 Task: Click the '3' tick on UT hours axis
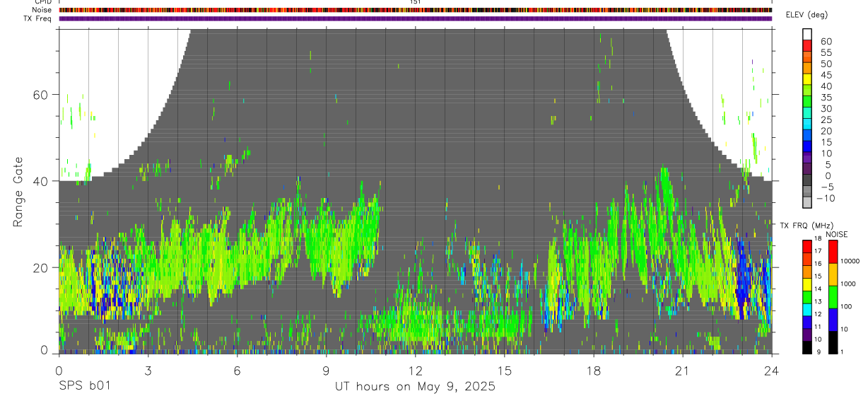148,370
